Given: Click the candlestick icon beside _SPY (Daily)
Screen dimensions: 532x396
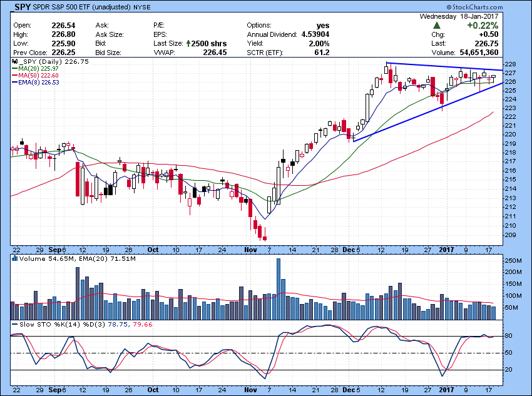Looking at the screenshot, I should click(x=14, y=62).
